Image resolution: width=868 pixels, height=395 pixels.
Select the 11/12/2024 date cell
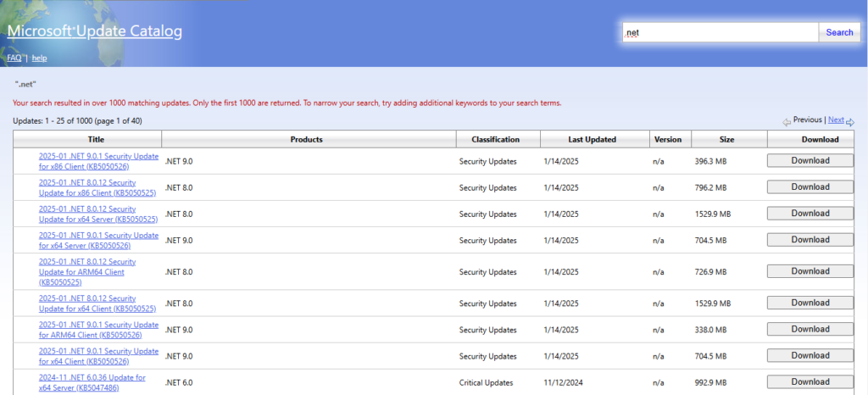563,383
